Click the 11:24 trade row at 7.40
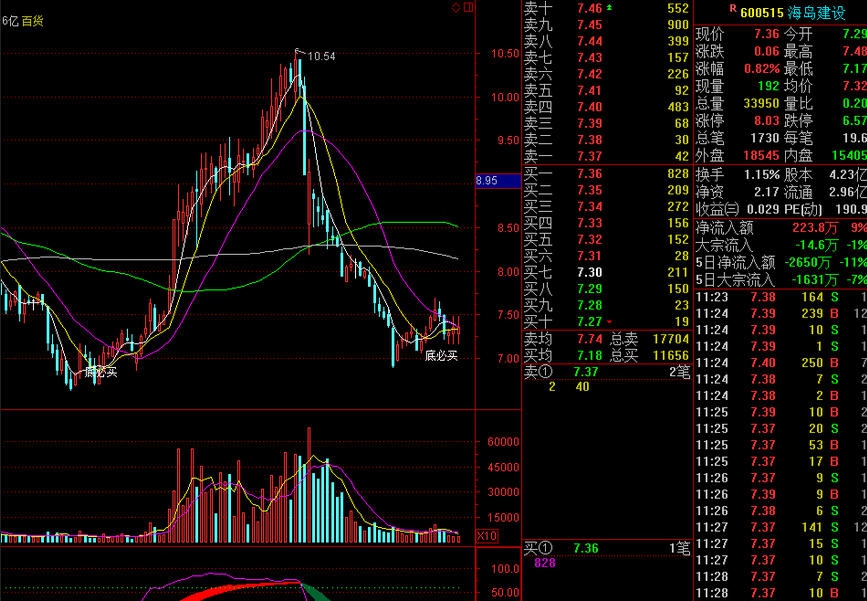The height and width of the screenshot is (601, 867). (780, 363)
